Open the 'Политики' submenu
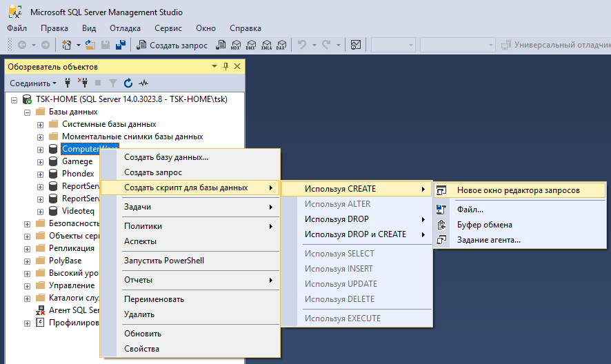Viewport: 611px width, 364px height. click(x=190, y=226)
